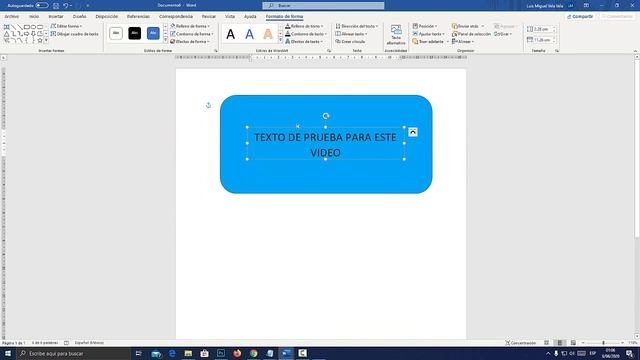Switch to the Insertar tab
Image resolution: width=640 pixels, height=360 pixels.
(x=56, y=16)
